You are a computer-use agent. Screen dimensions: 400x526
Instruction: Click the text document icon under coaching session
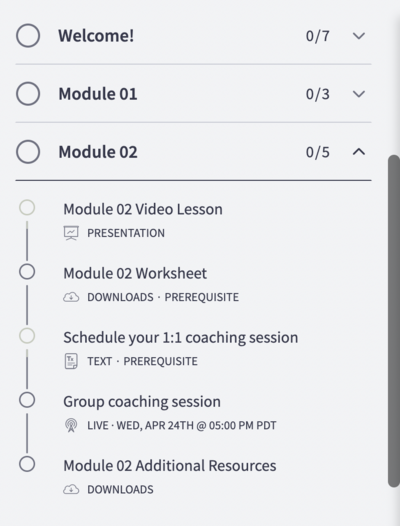tap(71, 361)
